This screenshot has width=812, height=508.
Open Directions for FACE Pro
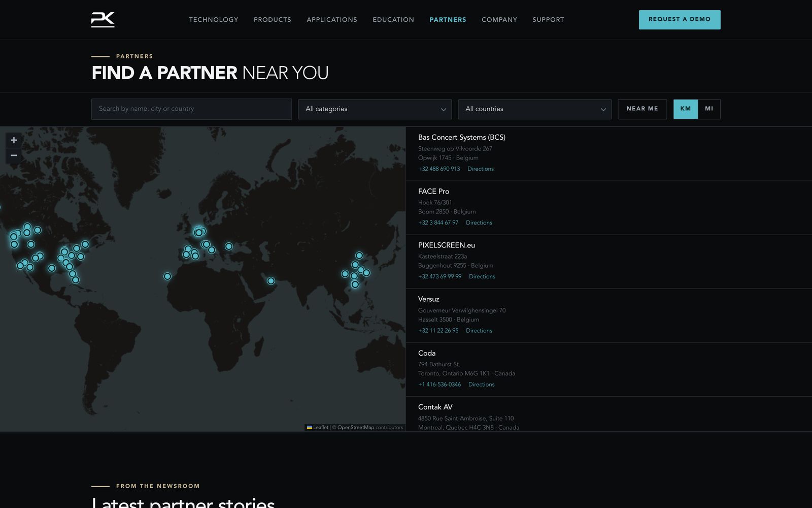click(x=479, y=223)
